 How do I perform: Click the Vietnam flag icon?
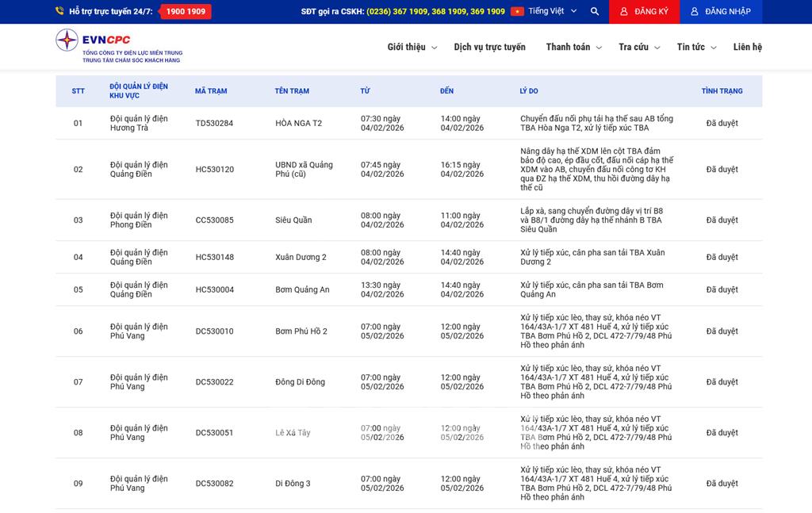coord(517,12)
